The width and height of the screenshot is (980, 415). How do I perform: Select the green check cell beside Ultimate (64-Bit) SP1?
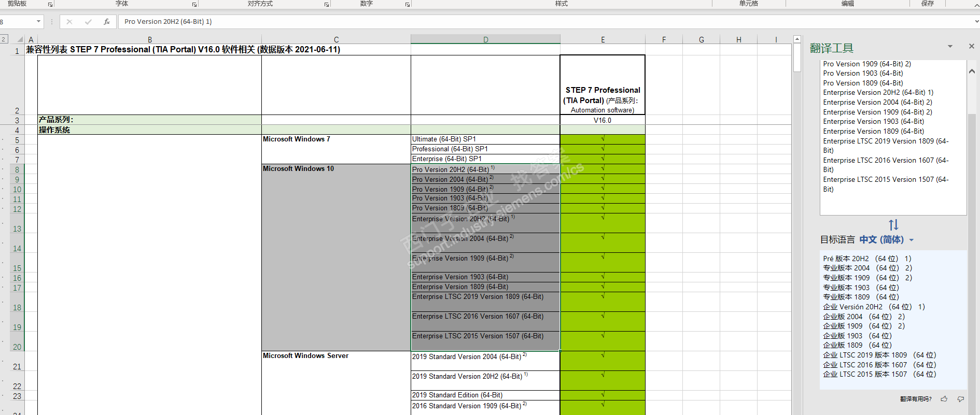pos(603,139)
